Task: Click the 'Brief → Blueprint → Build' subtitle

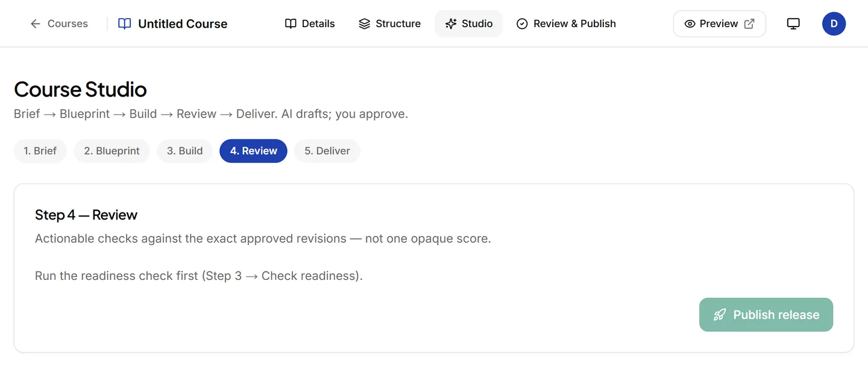Action: click(x=211, y=114)
